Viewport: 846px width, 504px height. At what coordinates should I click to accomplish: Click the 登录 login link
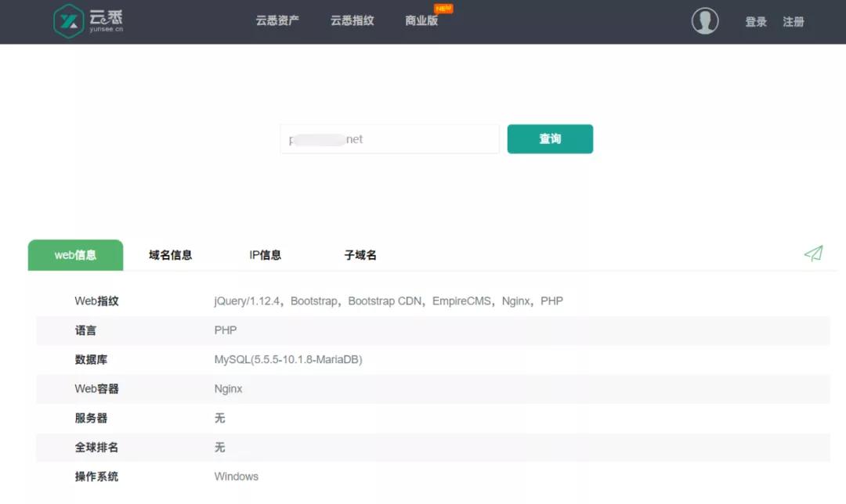tap(754, 22)
